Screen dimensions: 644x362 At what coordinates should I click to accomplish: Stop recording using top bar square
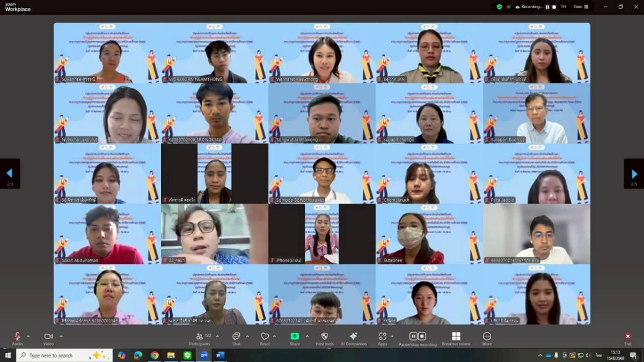tap(554, 7)
